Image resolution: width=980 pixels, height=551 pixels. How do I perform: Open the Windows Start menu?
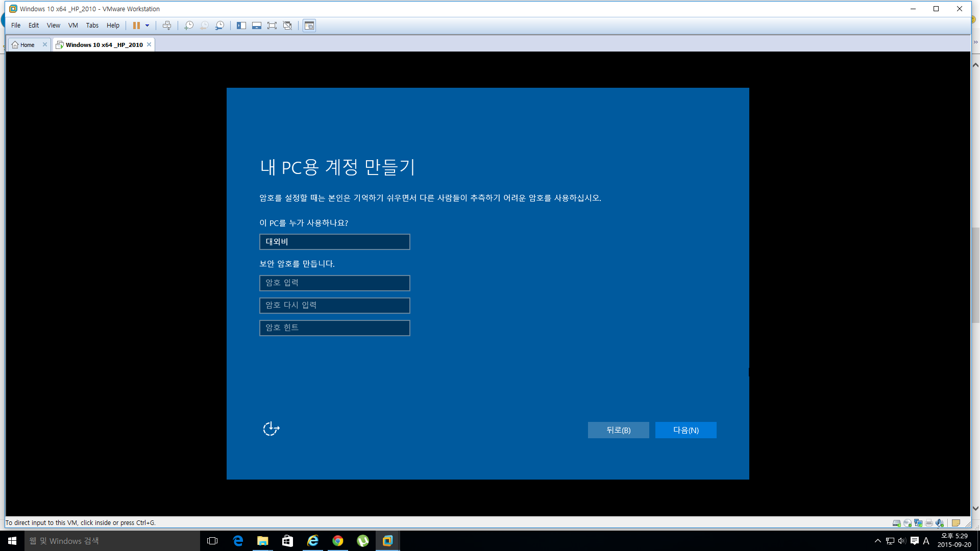click(12, 541)
